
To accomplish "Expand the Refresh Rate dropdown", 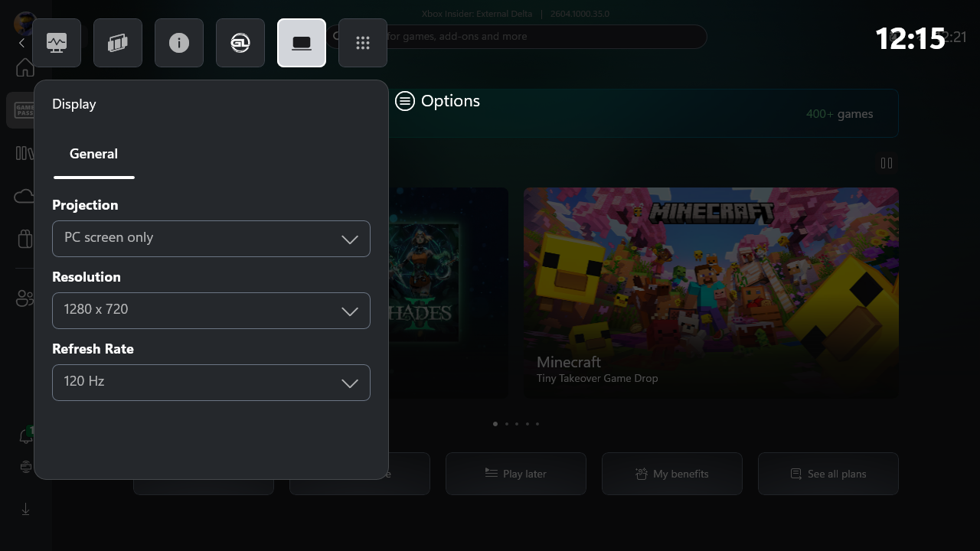I will [x=211, y=383].
